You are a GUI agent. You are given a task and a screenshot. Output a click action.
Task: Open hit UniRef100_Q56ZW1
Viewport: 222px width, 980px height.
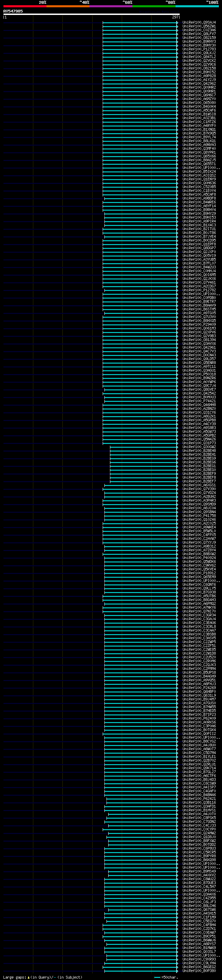click(199, 26)
